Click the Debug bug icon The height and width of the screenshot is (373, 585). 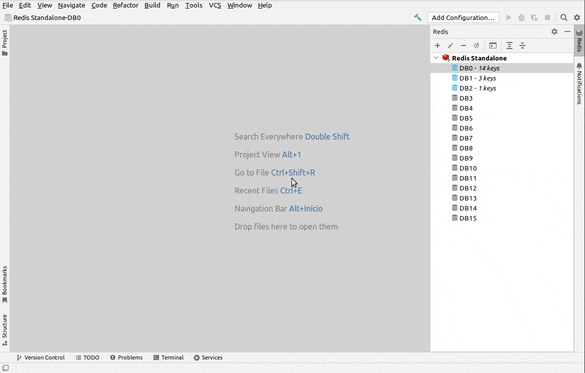coord(522,18)
